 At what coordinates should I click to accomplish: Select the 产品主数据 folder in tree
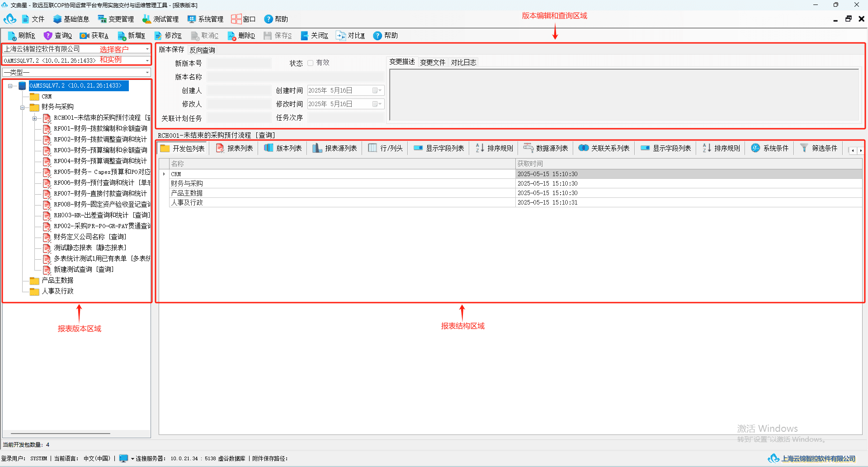click(x=57, y=280)
